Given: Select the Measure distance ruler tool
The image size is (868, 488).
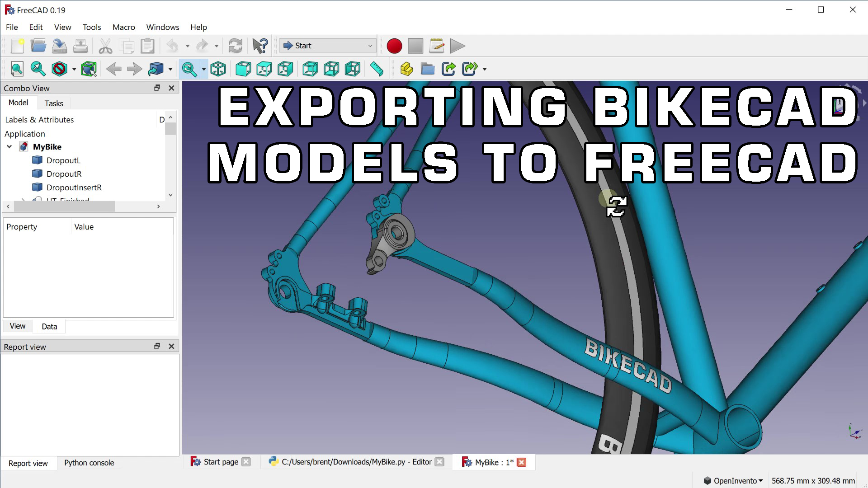Looking at the screenshot, I should click(x=377, y=69).
